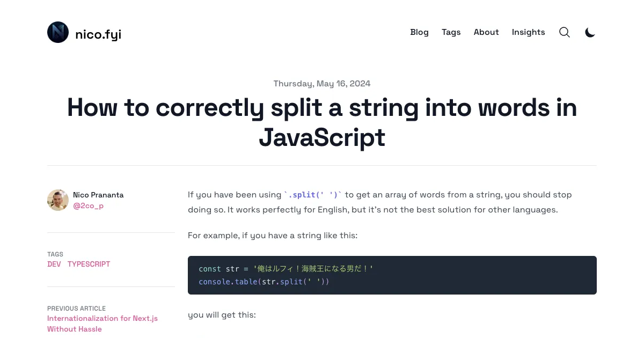Click the nico.fyi site name text

(98, 35)
